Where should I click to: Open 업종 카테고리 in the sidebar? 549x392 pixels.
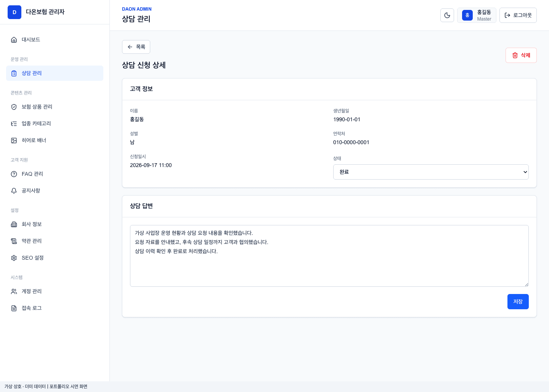55,124
